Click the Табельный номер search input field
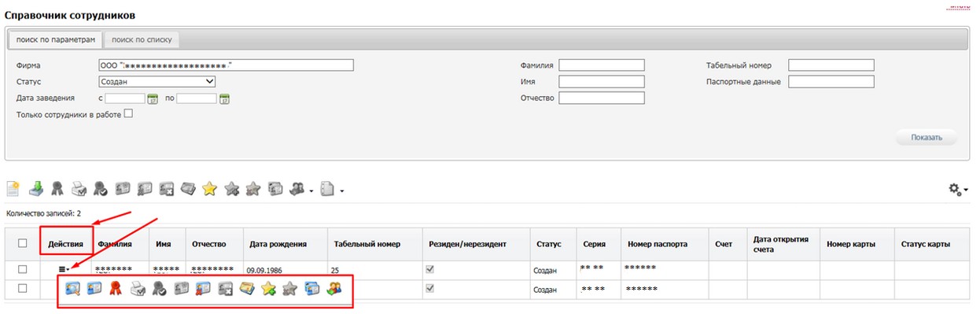This screenshot has width=980, height=314. coord(831,65)
